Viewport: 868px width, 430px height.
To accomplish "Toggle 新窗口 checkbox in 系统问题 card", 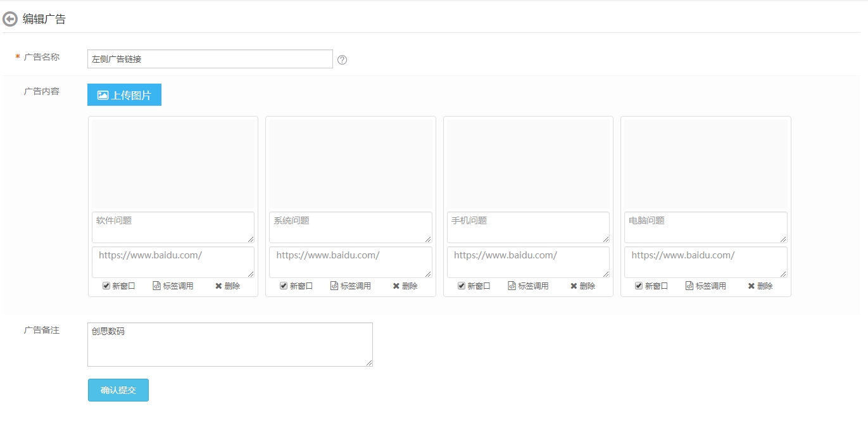I will (284, 286).
